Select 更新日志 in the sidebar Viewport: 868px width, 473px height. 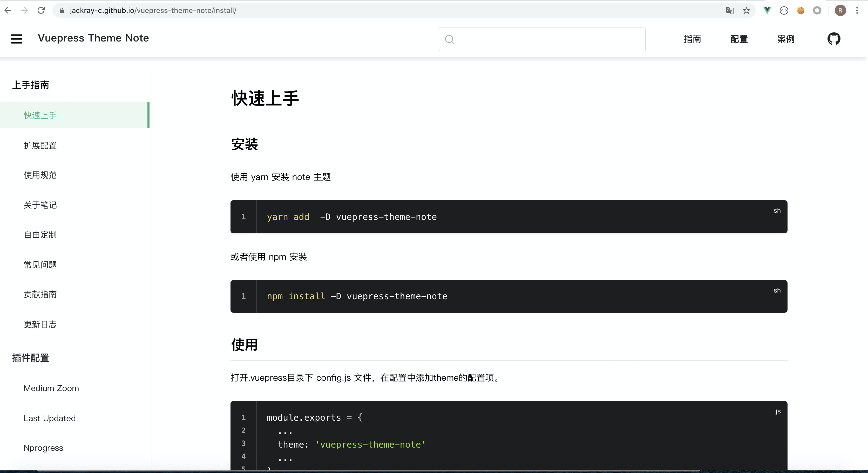[40, 324]
